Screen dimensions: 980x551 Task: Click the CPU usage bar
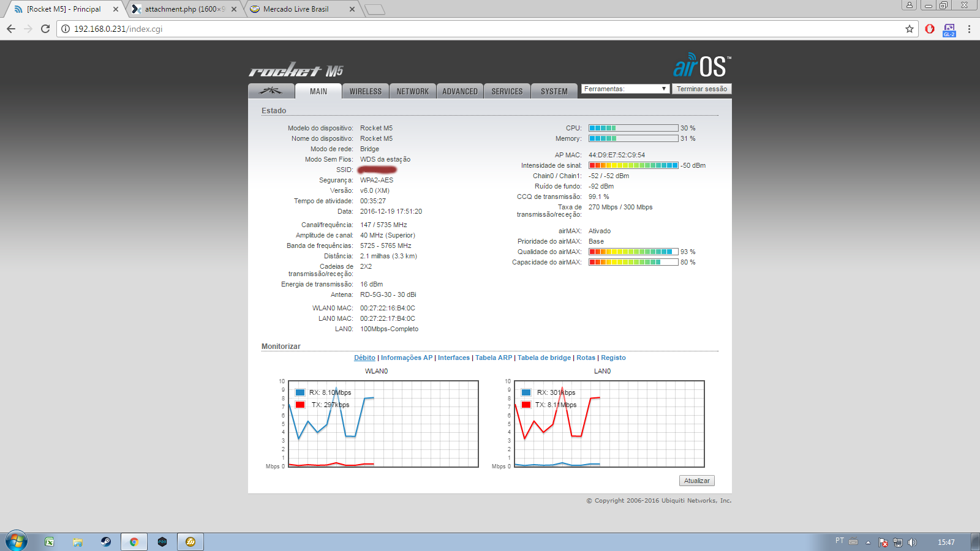(633, 128)
